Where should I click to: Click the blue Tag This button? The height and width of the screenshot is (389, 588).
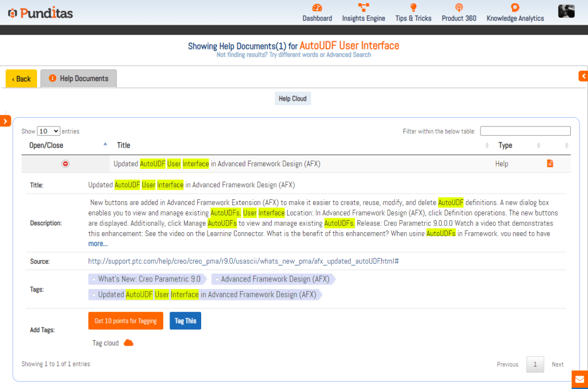(185, 321)
